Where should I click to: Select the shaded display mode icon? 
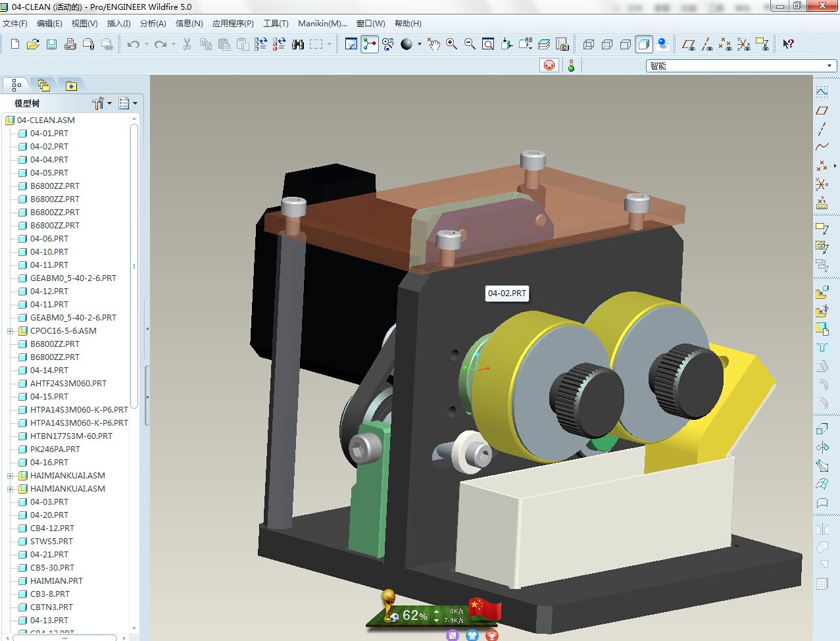point(645,45)
